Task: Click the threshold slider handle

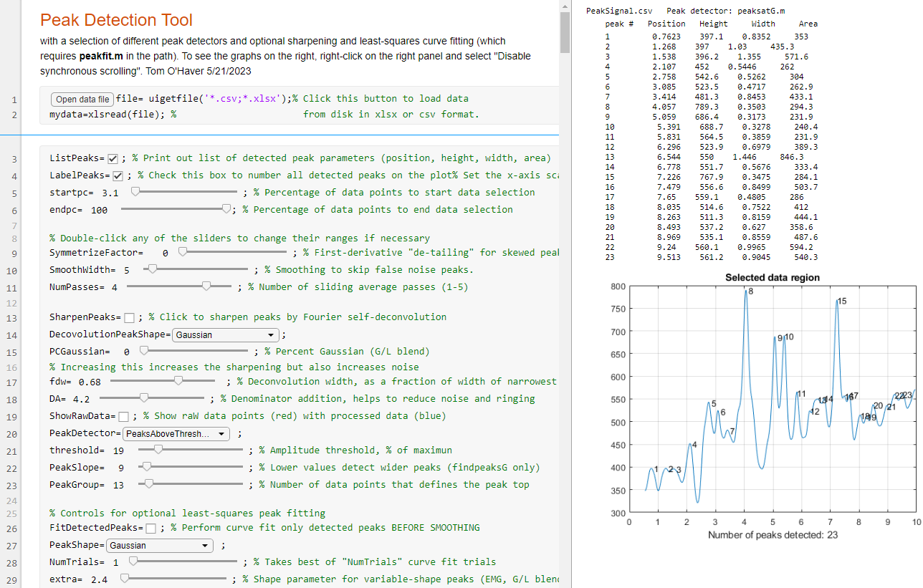Action: pos(158,450)
